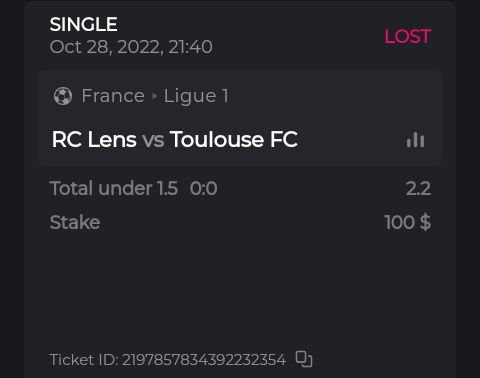Screen dimensions: 480x378
Task: Click the bet date Oct 28, 2022
Action: tap(106, 47)
